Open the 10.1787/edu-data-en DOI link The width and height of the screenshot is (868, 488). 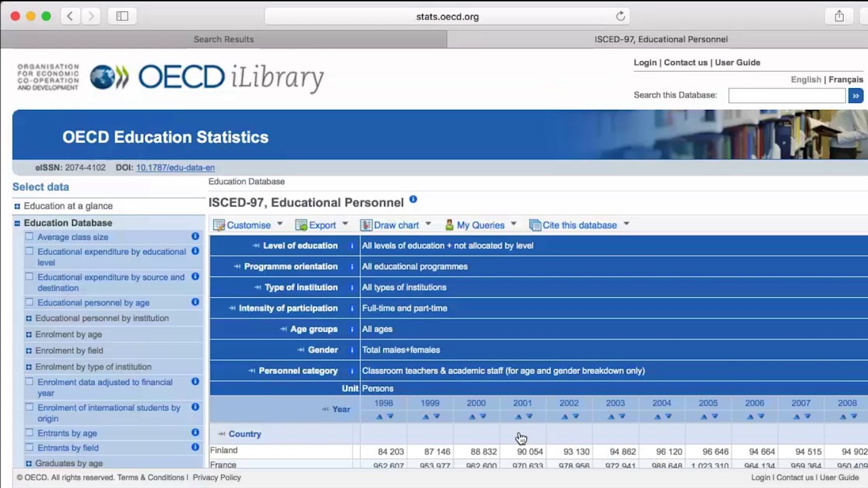pos(175,167)
